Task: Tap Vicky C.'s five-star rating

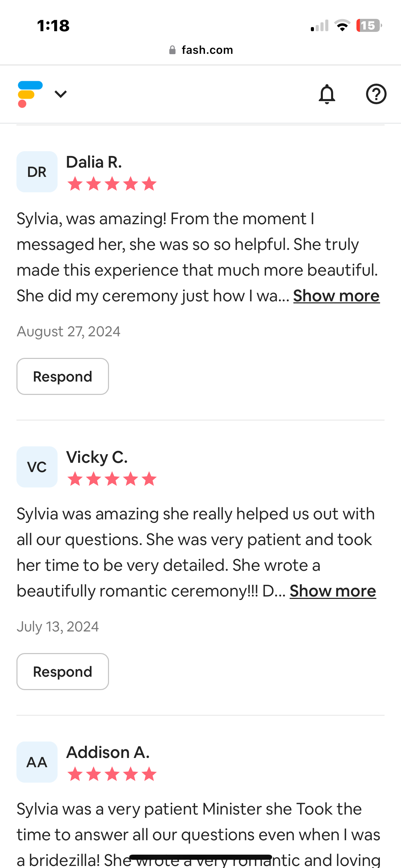Action: [112, 479]
